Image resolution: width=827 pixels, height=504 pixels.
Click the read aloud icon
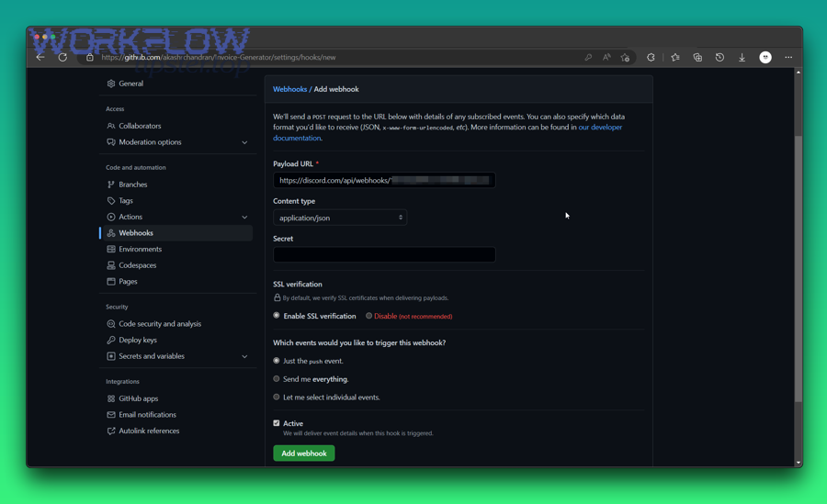(x=606, y=57)
